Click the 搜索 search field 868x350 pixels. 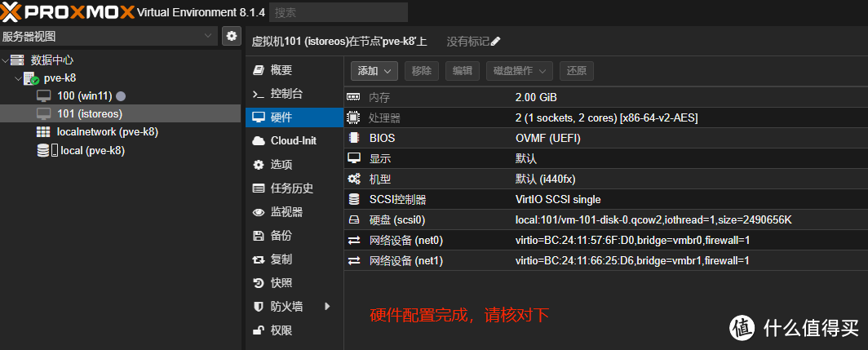click(339, 11)
